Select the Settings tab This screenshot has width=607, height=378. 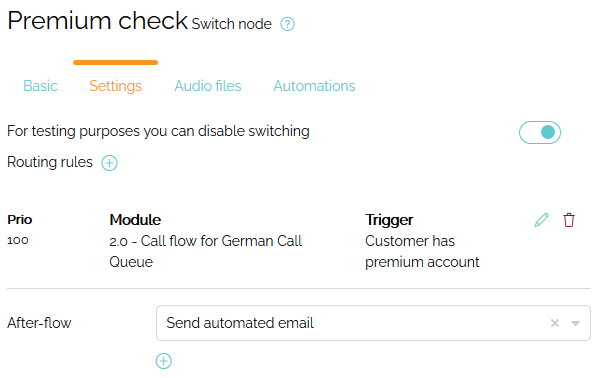115,86
